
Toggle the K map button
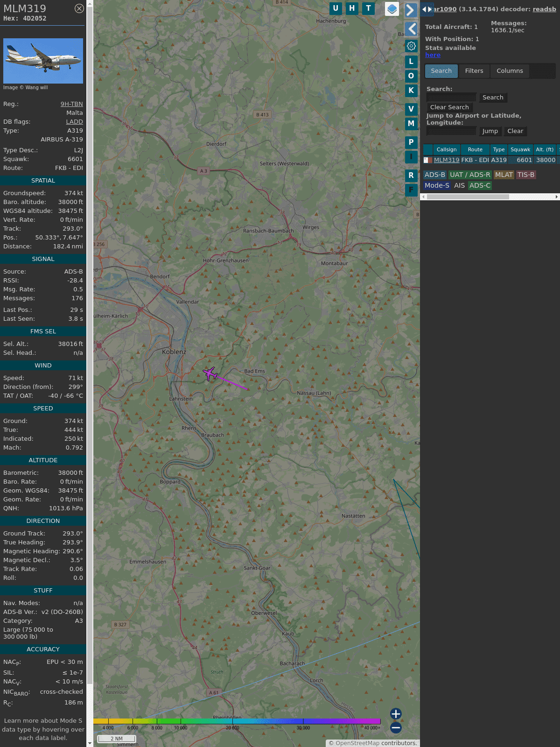click(x=411, y=91)
